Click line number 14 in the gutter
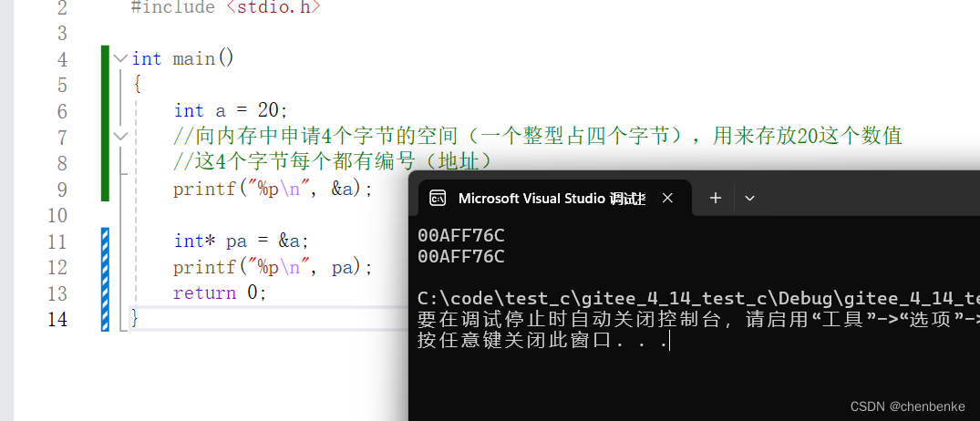 [x=57, y=319]
